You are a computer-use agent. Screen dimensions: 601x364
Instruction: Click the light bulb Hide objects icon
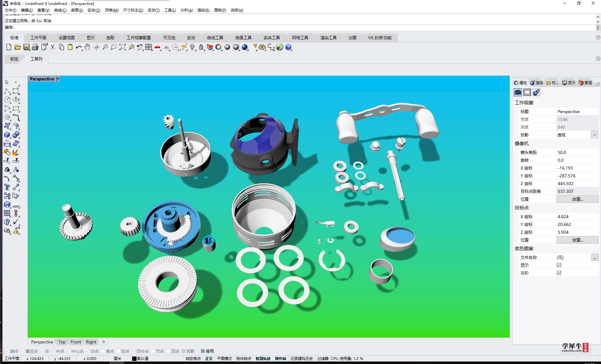(192, 47)
